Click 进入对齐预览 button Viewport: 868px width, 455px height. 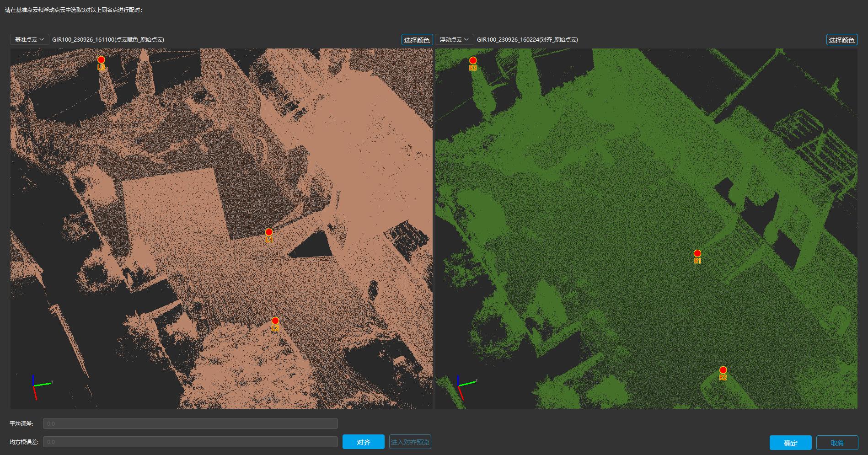click(410, 442)
